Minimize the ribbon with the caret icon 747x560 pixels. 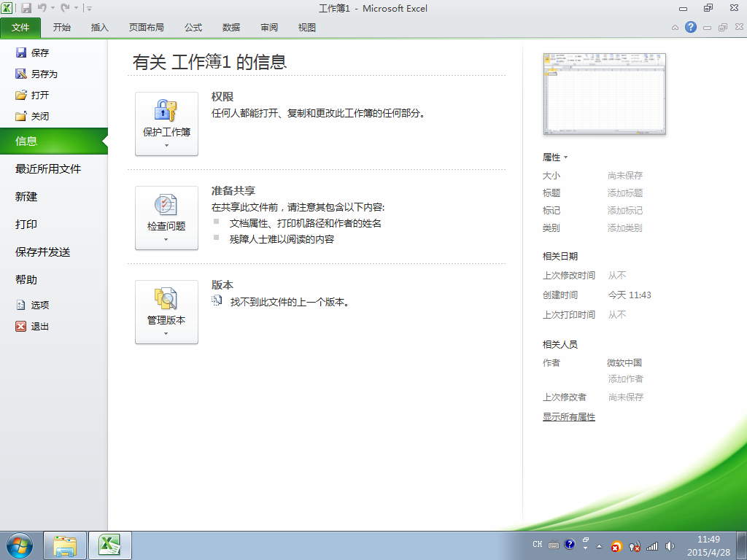point(675,28)
